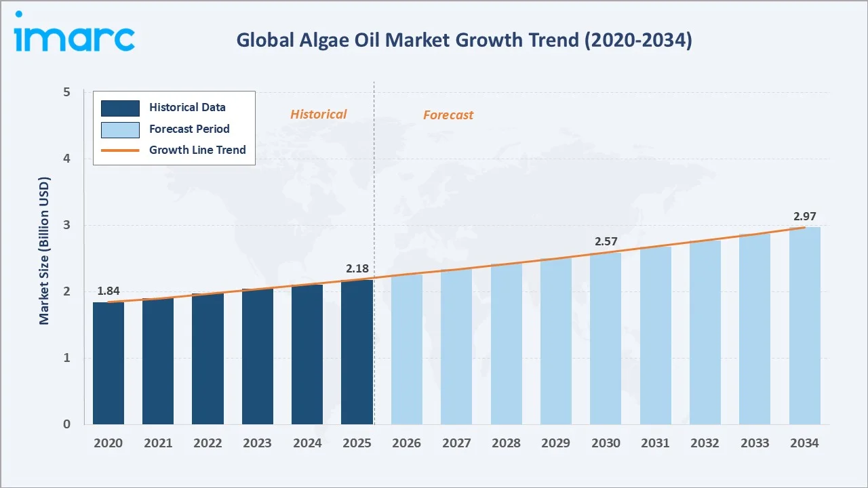Click the x-axis label 2032
Image resolution: width=868 pixels, height=488 pixels.
(x=705, y=443)
